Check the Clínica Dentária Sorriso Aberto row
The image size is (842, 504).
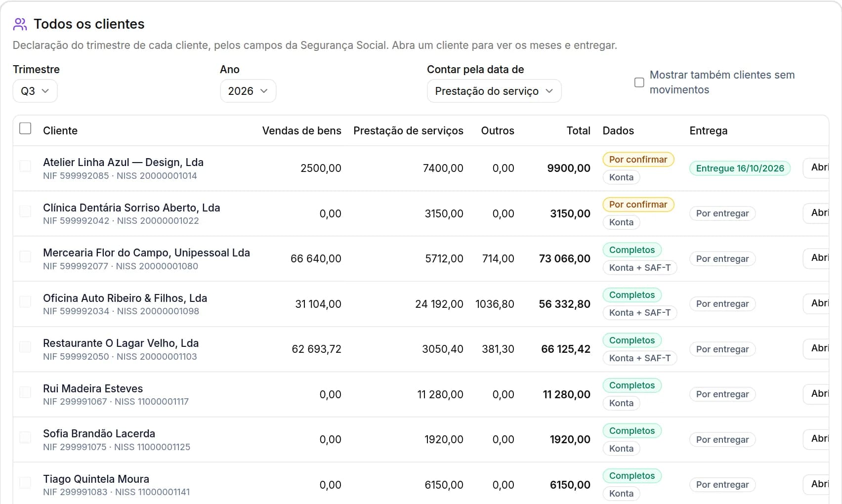tap(25, 211)
